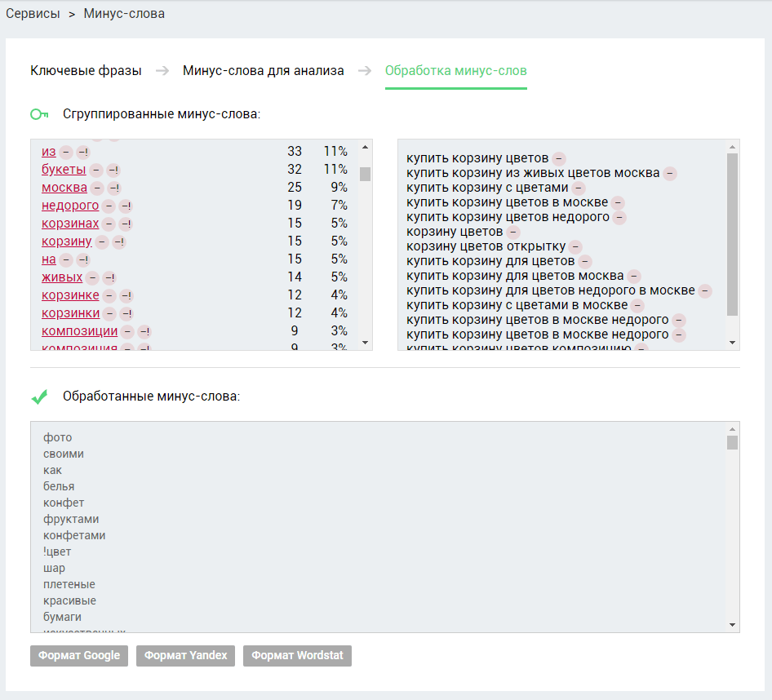The height and width of the screenshot is (700, 772).
Task: Click the «Формат Google» button
Action: pos(79,656)
